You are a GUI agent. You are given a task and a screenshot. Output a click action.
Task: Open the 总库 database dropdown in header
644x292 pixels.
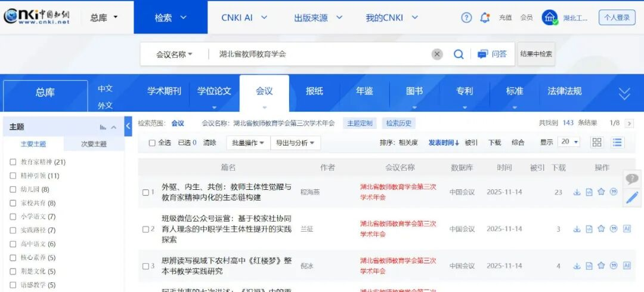coord(104,17)
